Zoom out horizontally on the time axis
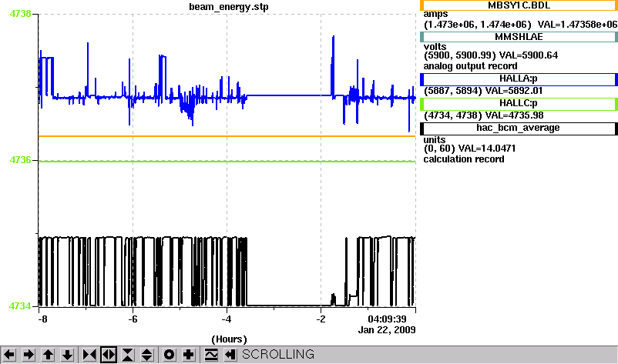The image size is (618, 364). tap(109, 355)
